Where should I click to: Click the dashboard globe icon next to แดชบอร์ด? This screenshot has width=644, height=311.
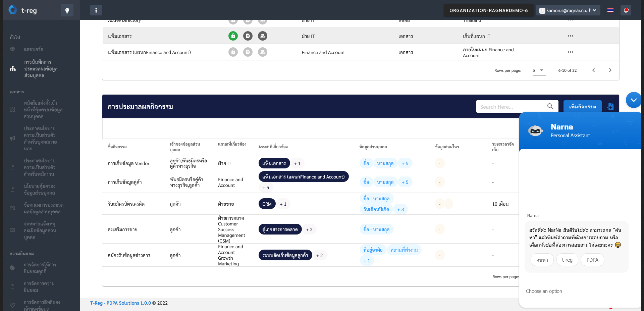coord(12,49)
